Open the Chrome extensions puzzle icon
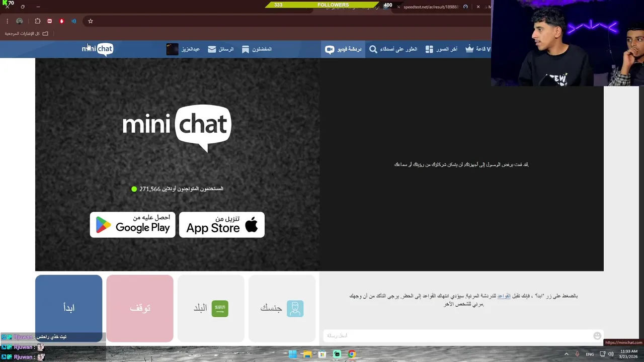This screenshot has width=644, height=362. click(x=38, y=21)
